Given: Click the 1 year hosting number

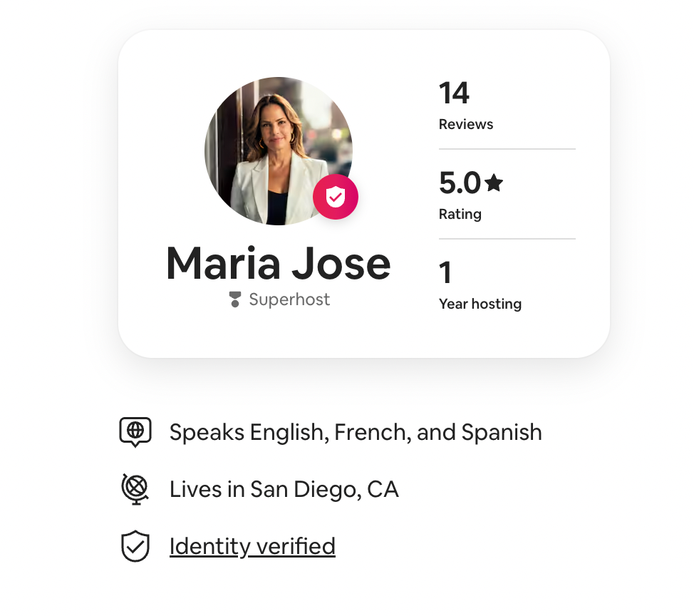Looking at the screenshot, I should pos(445,273).
